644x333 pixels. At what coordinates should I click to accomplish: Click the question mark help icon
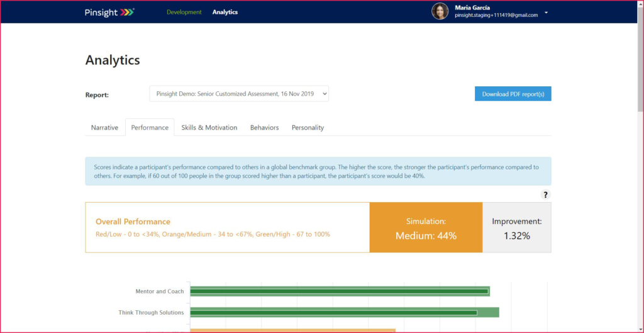tap(546, 195)
